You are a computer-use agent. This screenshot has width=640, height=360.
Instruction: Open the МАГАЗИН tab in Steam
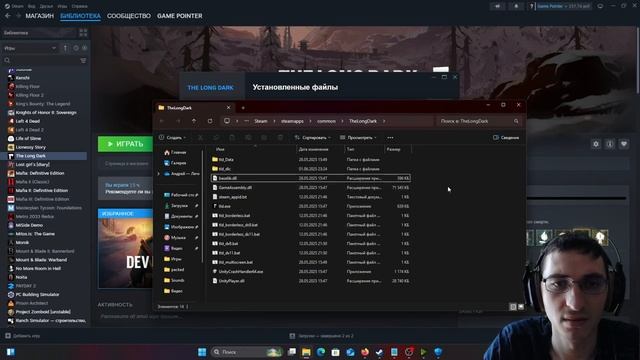[x=39, y=16]
